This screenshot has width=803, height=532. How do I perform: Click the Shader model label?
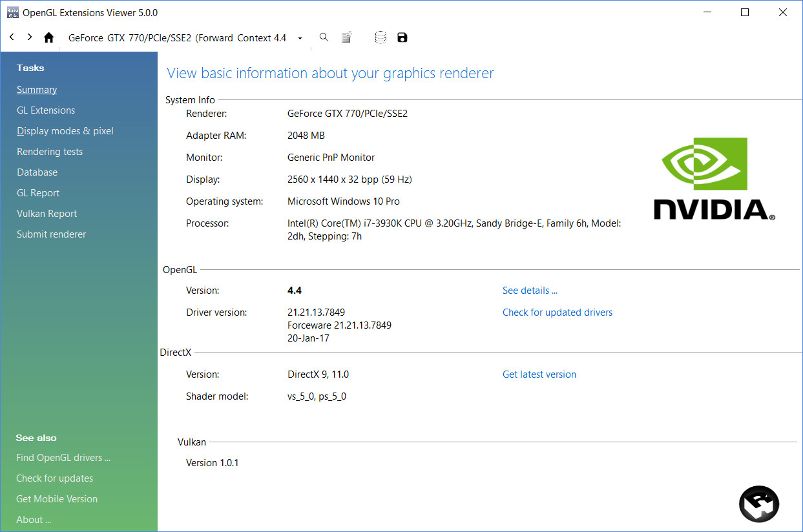click(217, 396)
